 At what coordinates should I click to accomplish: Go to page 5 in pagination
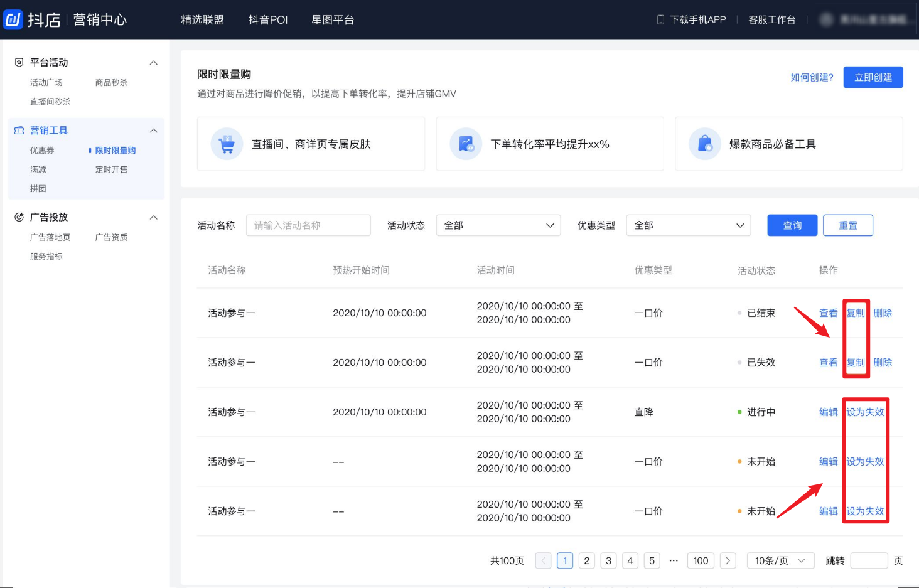(x=652, y=560)
